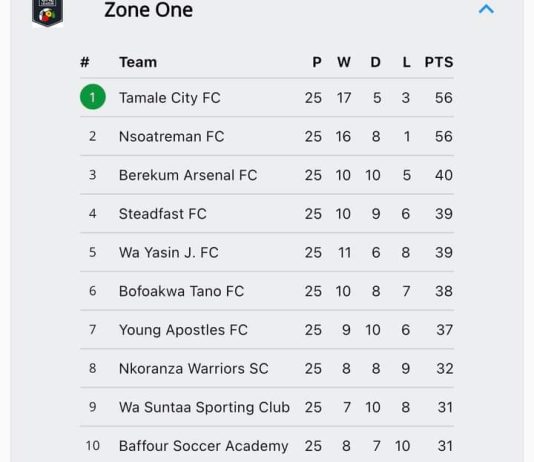Open the Wa Suntaa Sporting Club team

pyautogui.click(x=267, y=407)
